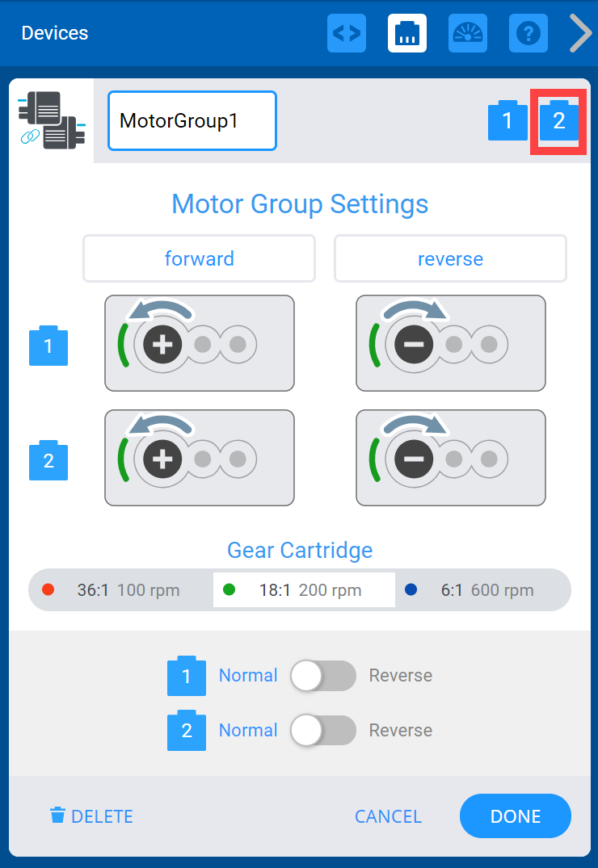Open the forward direction dropdown
The image size is (598, 868).
[x=199, y=258]
